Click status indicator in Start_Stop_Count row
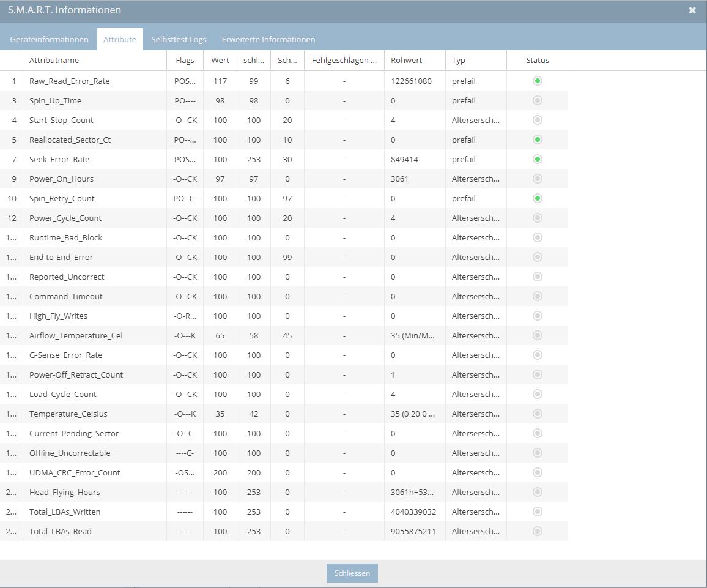The height and width of the screenshot is (588, 707). coord(538,120)
